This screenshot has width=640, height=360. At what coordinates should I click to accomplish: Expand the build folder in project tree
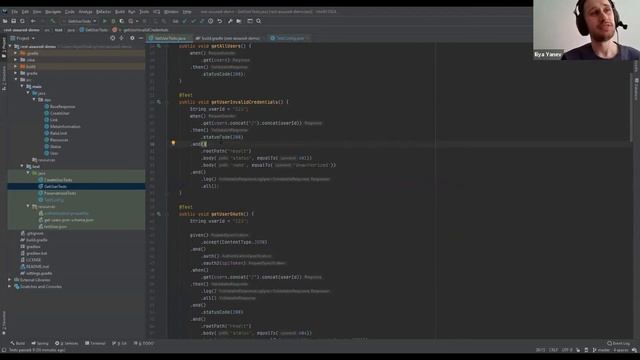pyautogui.click(x=16, y=67)
